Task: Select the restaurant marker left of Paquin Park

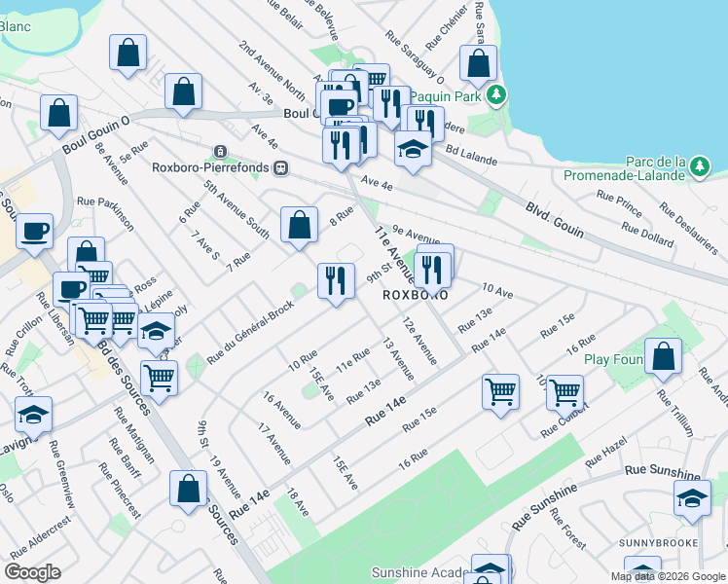Action: (391, 104)
